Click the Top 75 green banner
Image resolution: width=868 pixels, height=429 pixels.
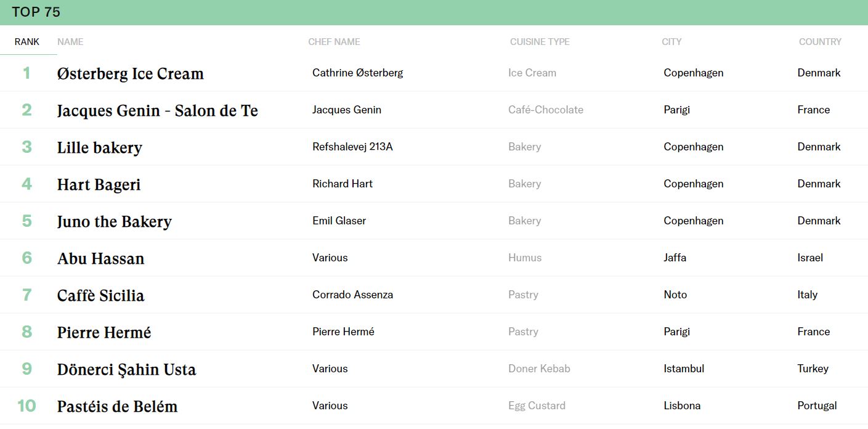[434, 12]
